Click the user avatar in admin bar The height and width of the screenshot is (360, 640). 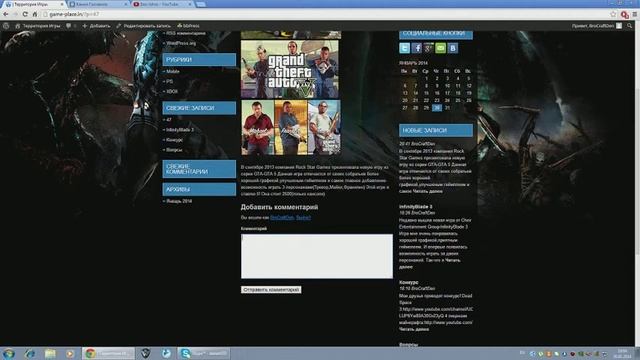(619, 26)
